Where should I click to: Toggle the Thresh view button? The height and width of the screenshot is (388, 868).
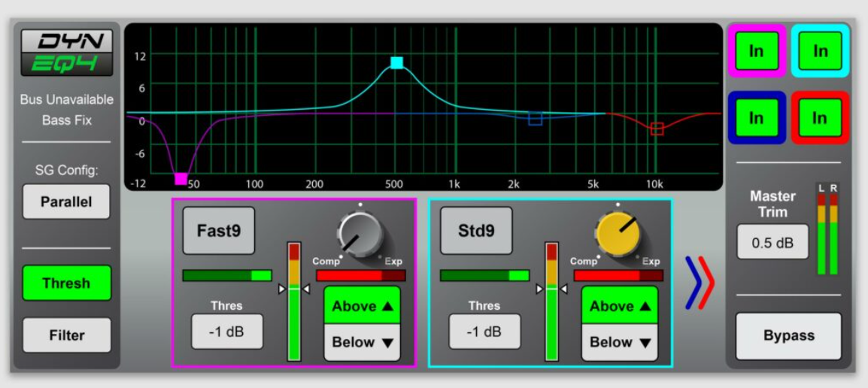(66, 283)
